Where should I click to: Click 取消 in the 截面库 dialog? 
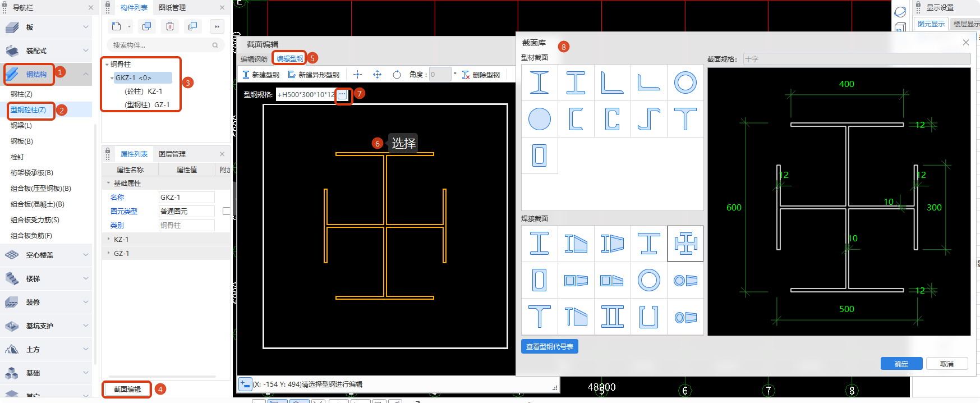(x=947, y=364)
